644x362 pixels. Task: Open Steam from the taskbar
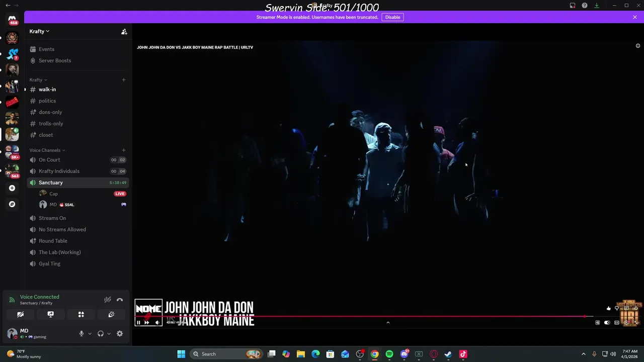coord(448,354)
